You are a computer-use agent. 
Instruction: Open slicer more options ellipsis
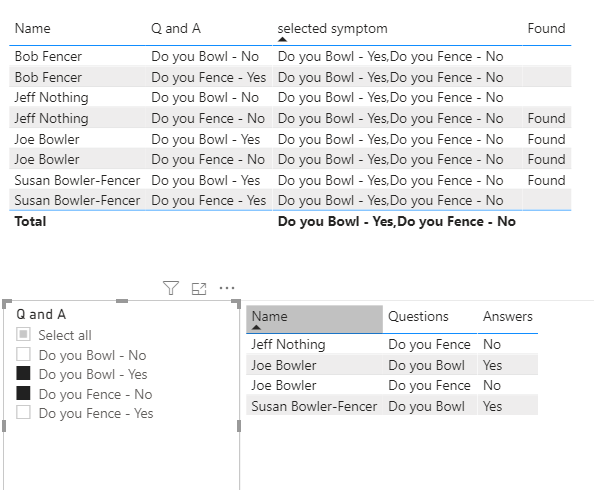227,288
